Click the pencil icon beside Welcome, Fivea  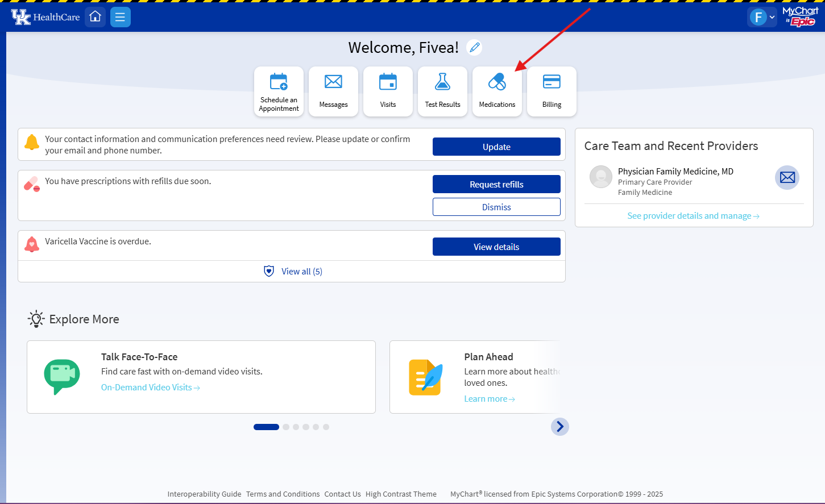(x=474, y=47)
